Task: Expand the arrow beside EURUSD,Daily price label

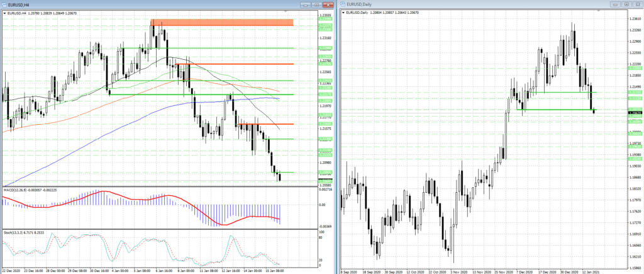Action: pyautogui.click(x=343, y=13)
